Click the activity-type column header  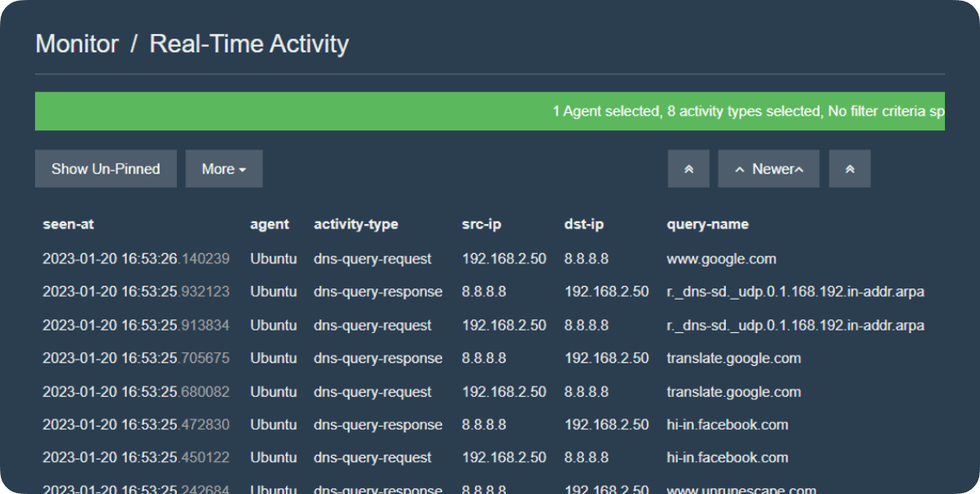[356, 225]
